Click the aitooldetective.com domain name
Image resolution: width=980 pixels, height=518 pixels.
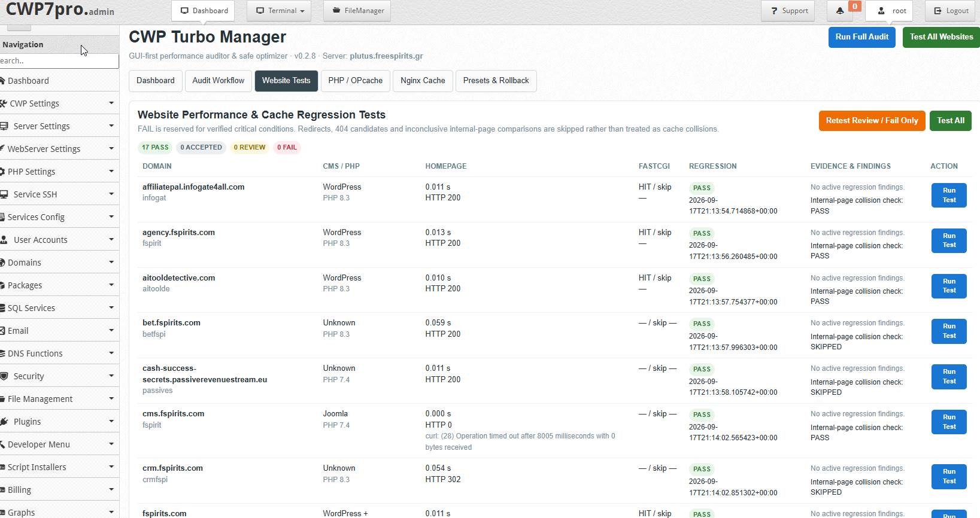point(178,278)
